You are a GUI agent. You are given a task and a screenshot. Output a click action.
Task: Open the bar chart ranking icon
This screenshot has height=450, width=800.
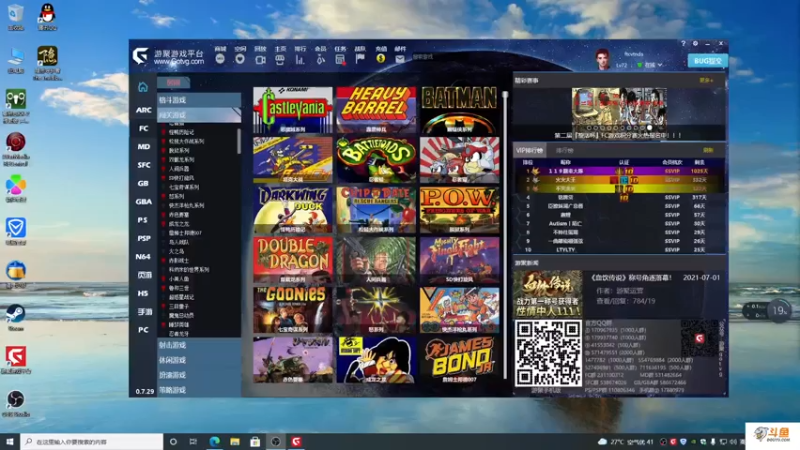coord(300,60)
